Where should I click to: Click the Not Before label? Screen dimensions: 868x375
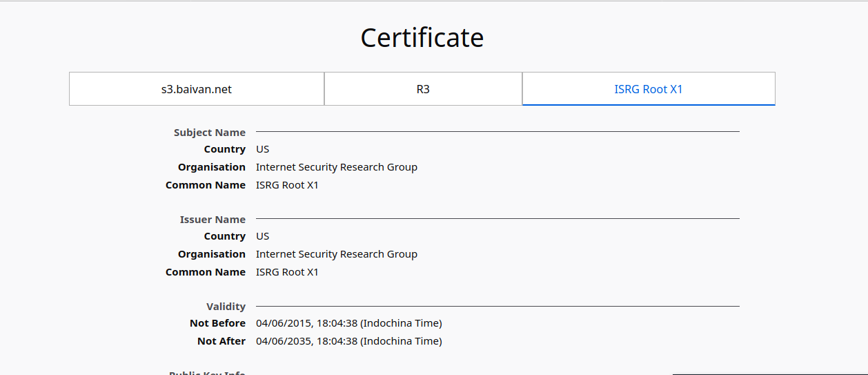(217, 323)
